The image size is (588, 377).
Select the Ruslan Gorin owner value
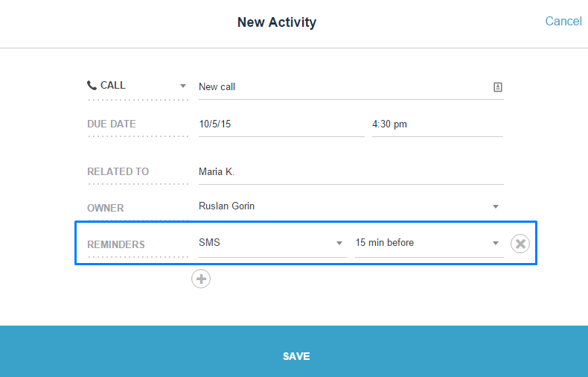point(226,206)
